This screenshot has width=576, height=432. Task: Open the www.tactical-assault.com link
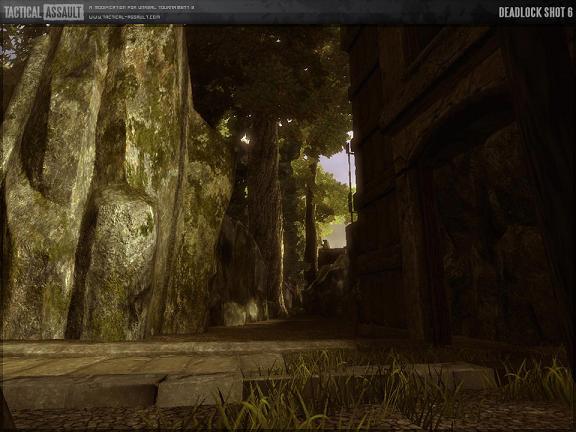(x=124, y=17)
